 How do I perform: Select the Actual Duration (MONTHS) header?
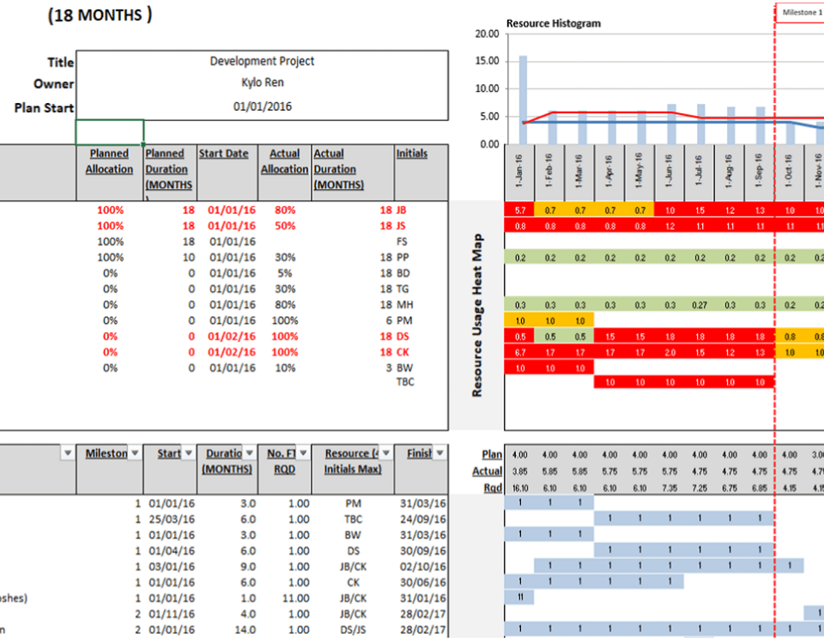[x=353, y=173]
